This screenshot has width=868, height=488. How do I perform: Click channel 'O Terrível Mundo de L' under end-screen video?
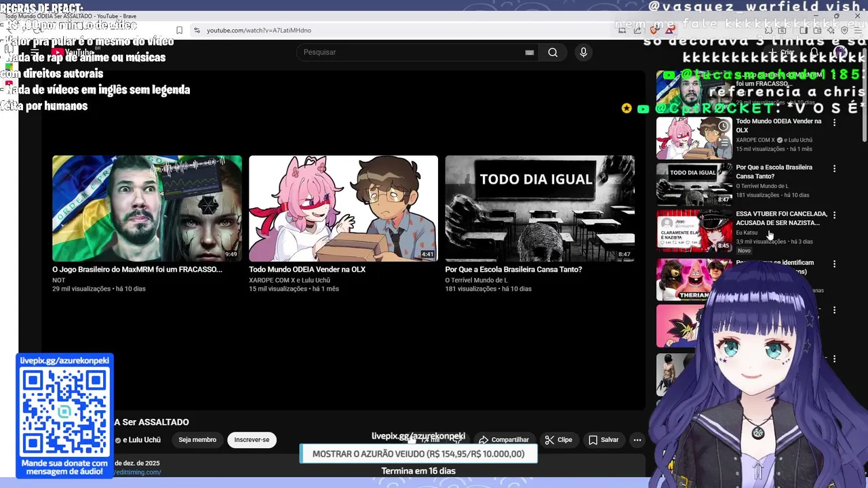476,280
